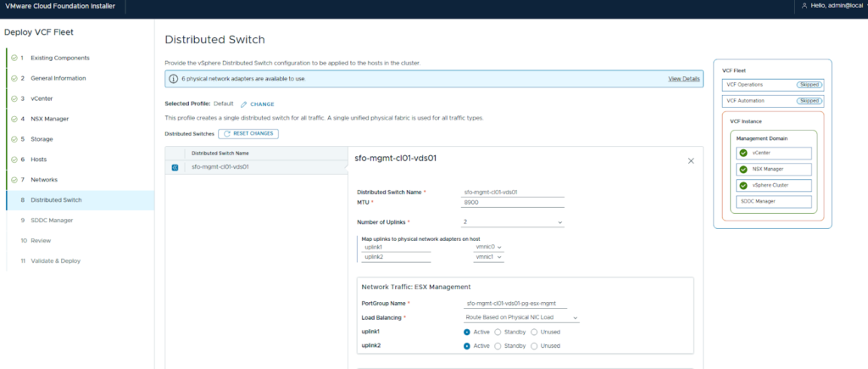868x369 pixels.
Task: Select Active for uplink1
Action: click(468, 332)
